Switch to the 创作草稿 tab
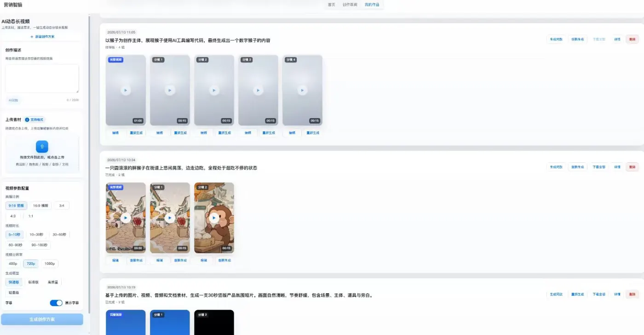 coord(350,5)
